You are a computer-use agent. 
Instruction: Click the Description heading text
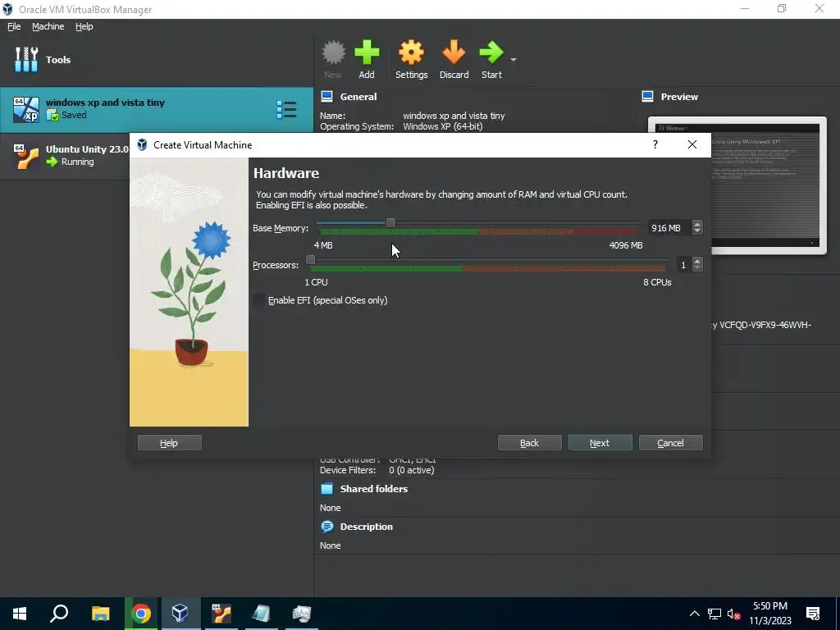367,527
